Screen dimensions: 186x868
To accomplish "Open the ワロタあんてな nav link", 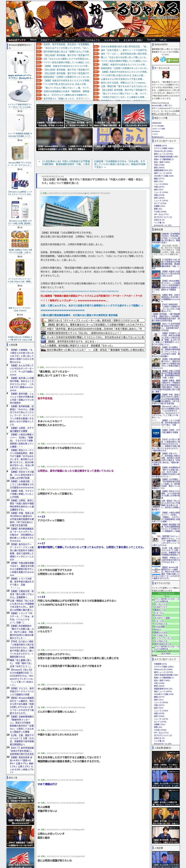I will [x=92, y=40].
